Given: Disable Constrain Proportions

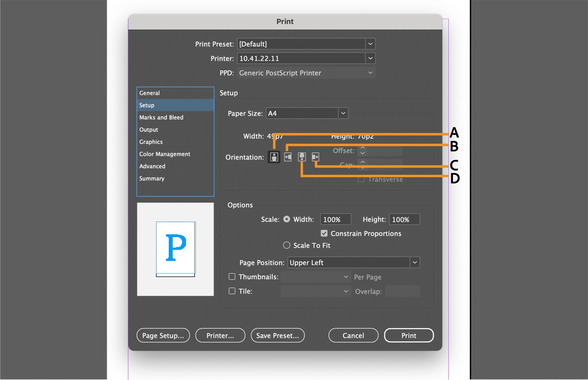Looking at the screenshot, I should [x=324, y=233].
